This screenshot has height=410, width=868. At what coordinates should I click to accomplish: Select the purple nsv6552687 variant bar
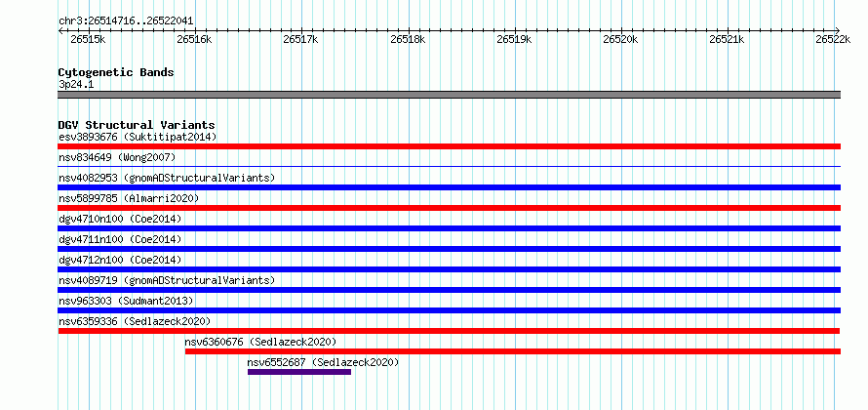(299, 372)
